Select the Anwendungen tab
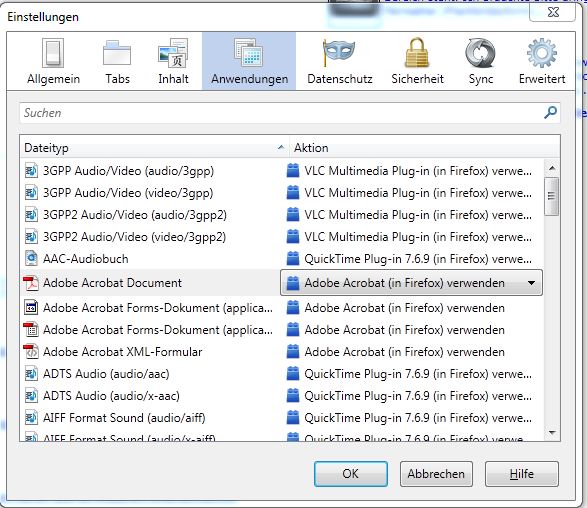The width and height of the screenshot is (587, 508). tap(249, 61)
